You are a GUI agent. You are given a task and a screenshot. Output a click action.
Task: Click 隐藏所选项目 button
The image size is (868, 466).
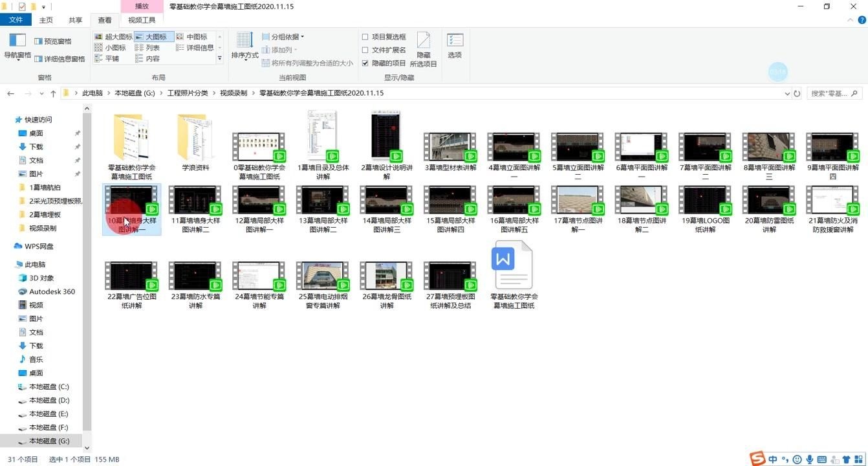tap(423, 49)
